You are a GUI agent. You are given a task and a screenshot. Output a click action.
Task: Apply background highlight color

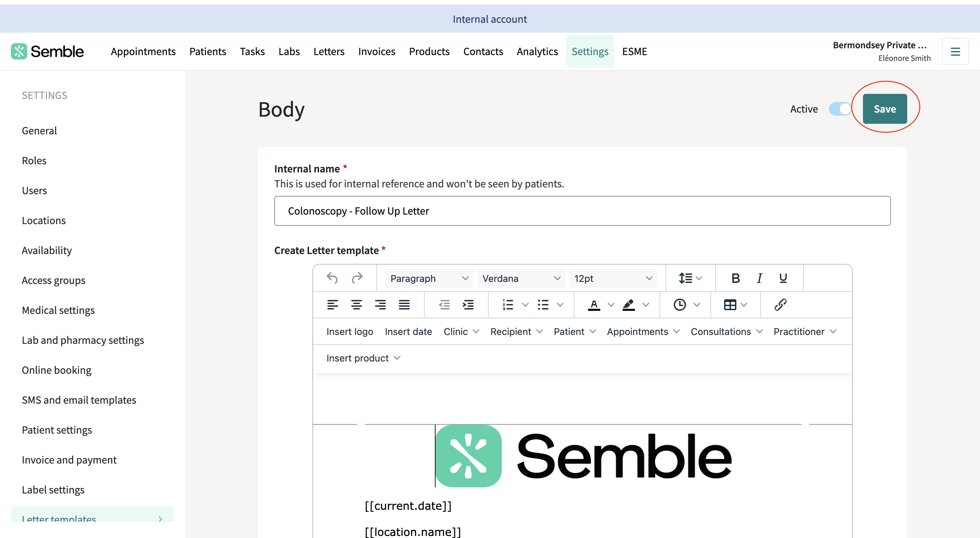click(x=628, y=305)
